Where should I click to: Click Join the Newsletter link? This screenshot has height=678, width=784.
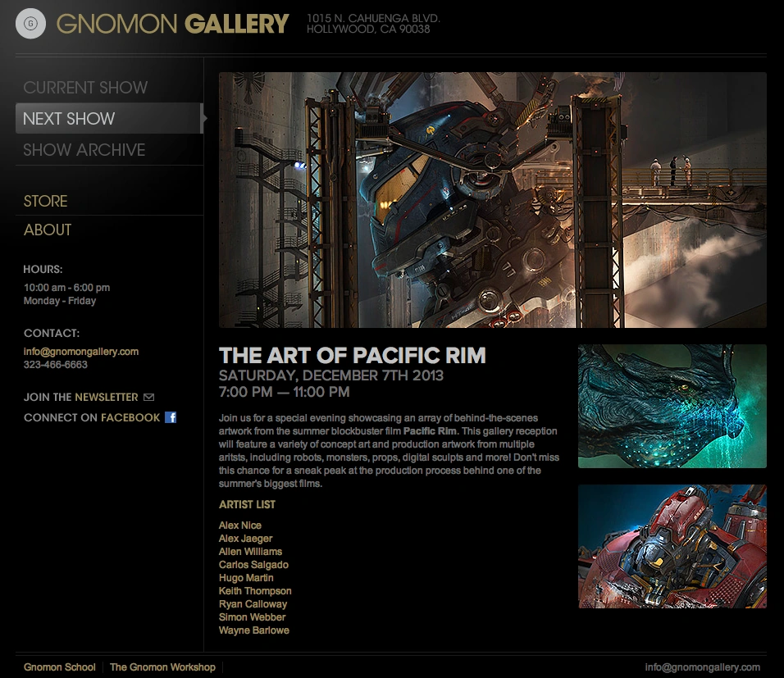click(81, 397)
